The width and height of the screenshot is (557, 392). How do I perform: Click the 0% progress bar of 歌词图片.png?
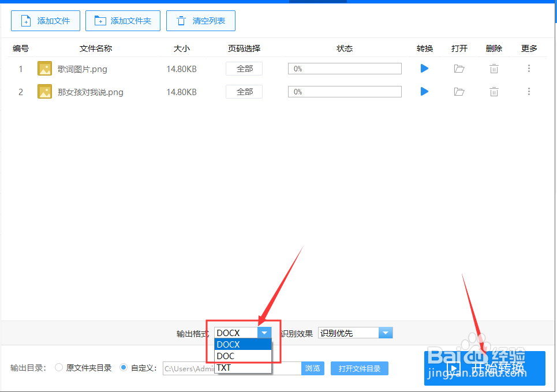(345, 68)
